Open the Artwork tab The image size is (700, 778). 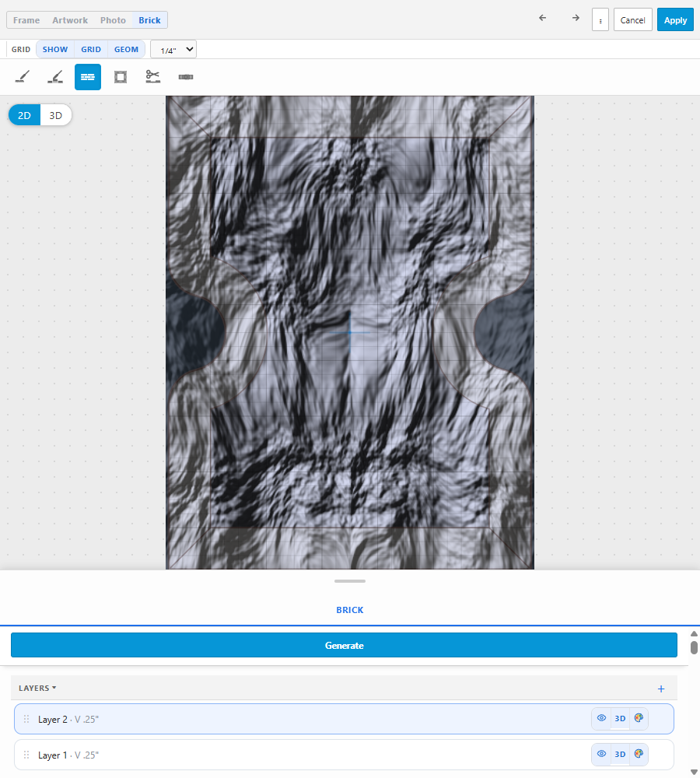(x=70, y=20)
